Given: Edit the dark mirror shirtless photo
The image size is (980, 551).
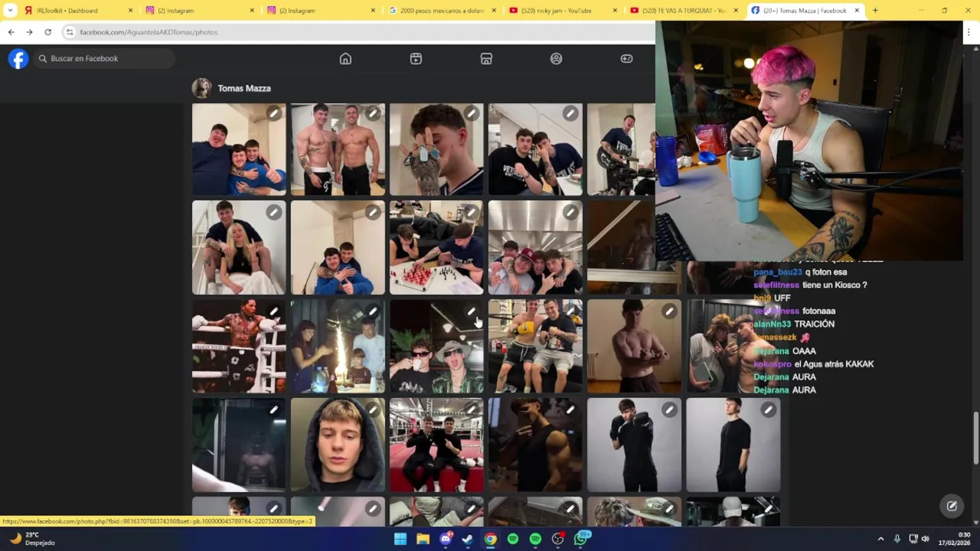Looking at the screenshot, I should [x=273, y=409].
